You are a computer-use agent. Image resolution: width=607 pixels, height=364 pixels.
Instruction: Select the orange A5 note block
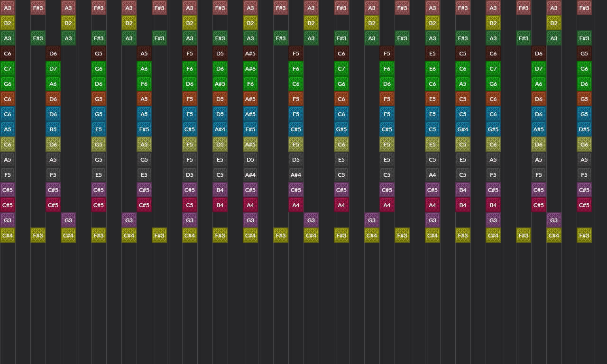point(144,99)
